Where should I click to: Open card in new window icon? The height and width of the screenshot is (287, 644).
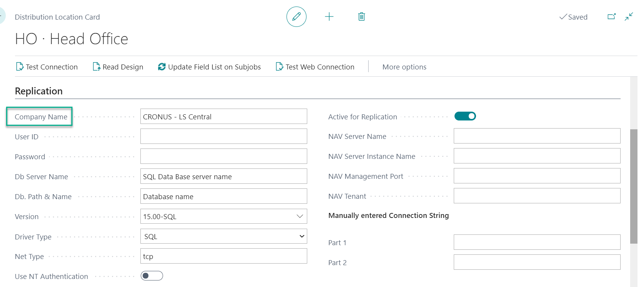click(611, 17)
